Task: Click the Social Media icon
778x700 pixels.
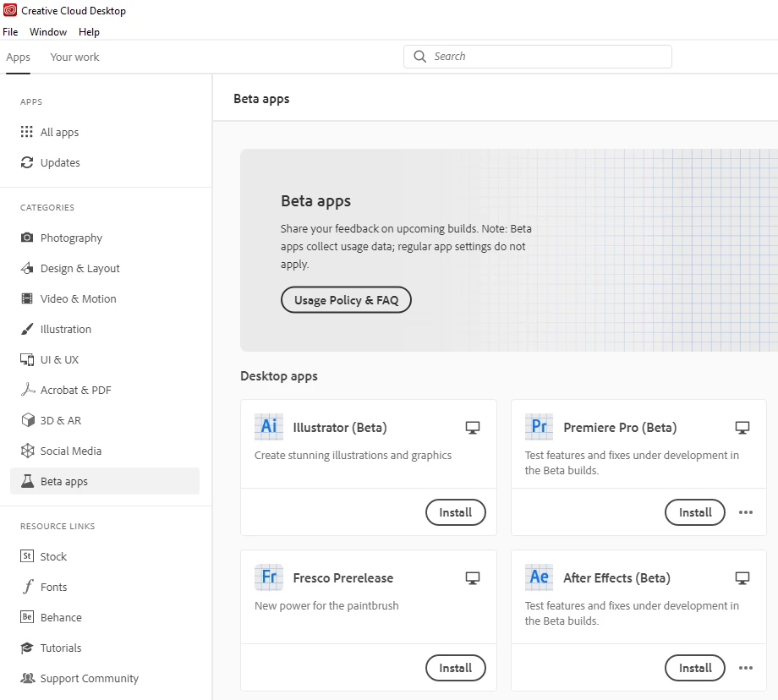Action: pos(27,451)
